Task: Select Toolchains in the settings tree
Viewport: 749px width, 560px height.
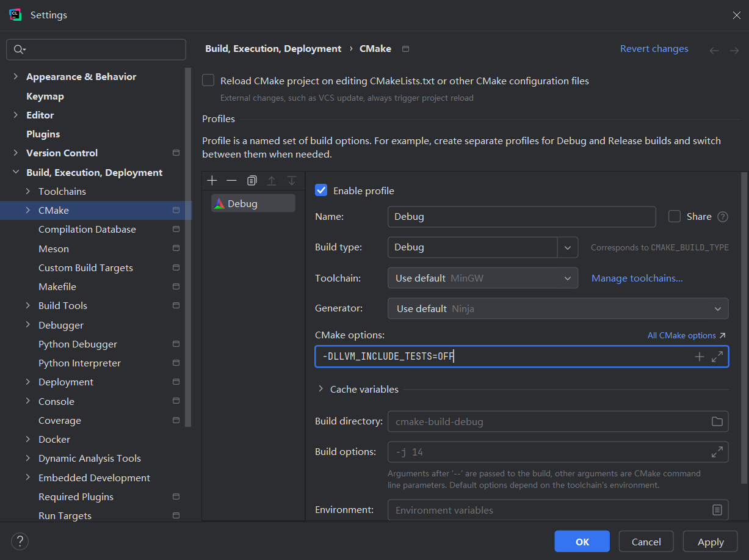Action: pyautogui.click(x=62, y=191)
